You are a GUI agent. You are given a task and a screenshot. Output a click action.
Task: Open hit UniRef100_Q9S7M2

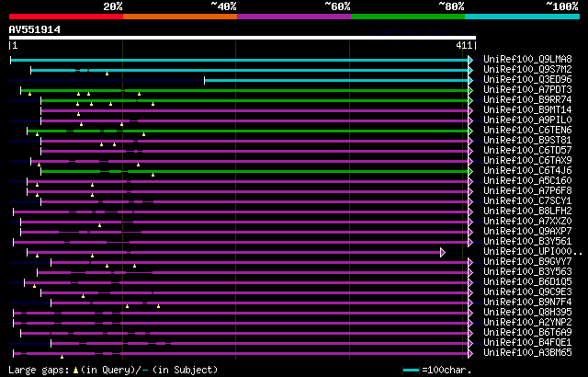click(x=527, y=69)
